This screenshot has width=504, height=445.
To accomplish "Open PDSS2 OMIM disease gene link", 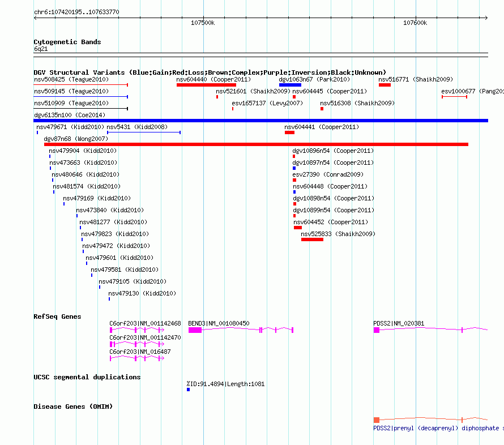I will (x=438, y=428).
